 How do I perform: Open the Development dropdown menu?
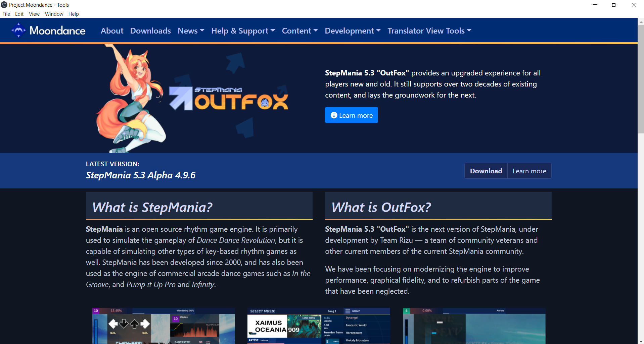352,31
